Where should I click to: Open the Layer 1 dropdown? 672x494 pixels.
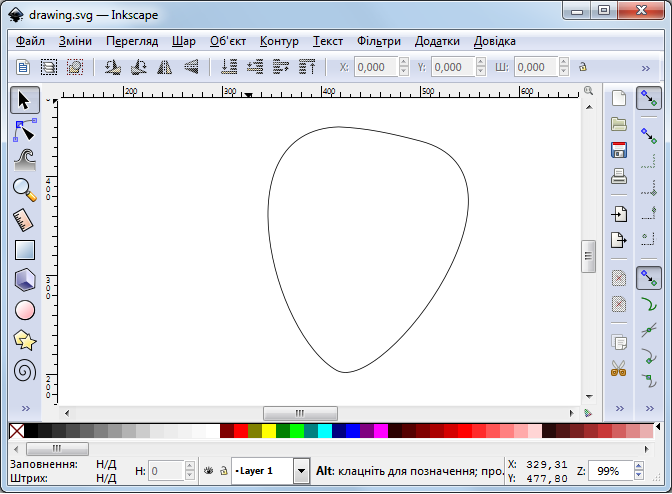(301, 470)
